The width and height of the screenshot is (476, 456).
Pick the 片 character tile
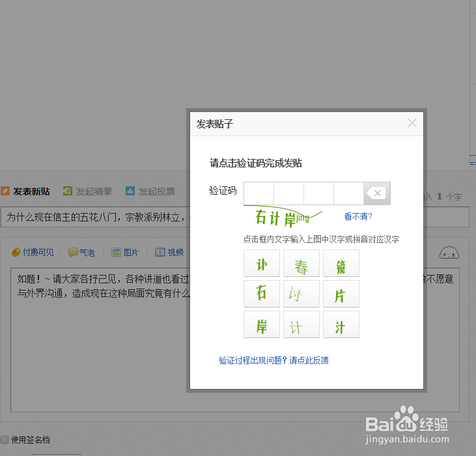[x=341, y=294]
